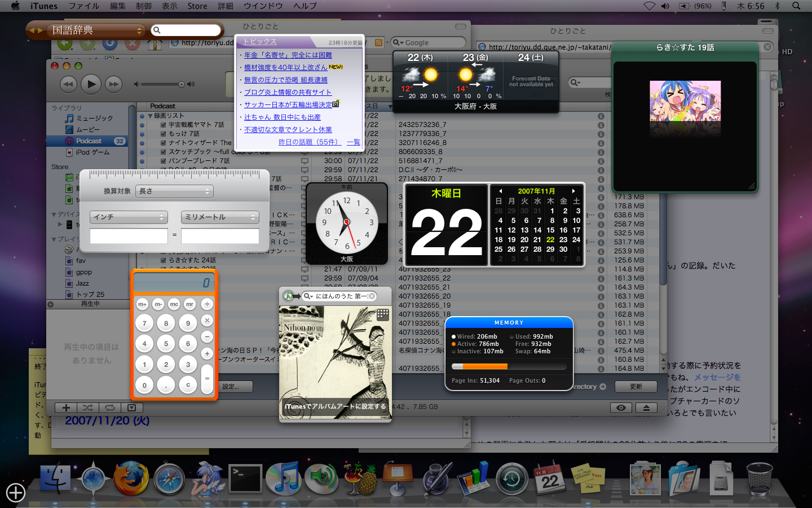Viewport: 812px width, 508px height.
Task: Click equals key on calculator widget
Action: point(207,379)
